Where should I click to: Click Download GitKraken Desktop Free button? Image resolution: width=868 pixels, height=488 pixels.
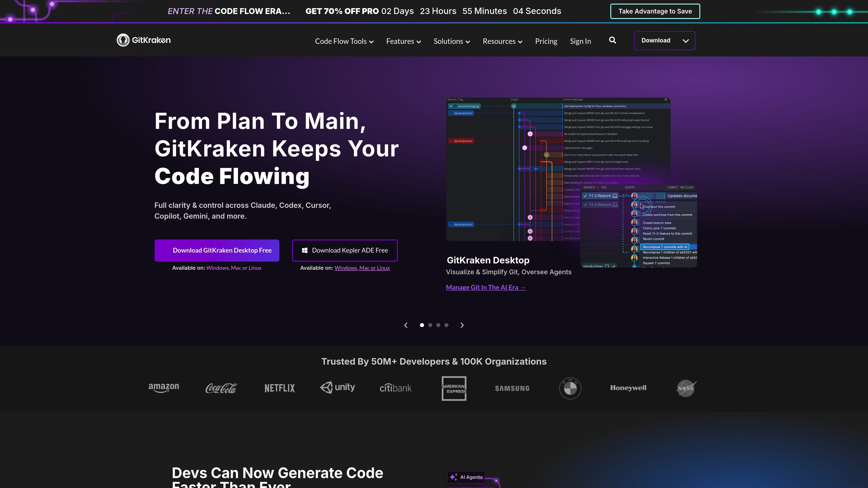tap(217, 250)
